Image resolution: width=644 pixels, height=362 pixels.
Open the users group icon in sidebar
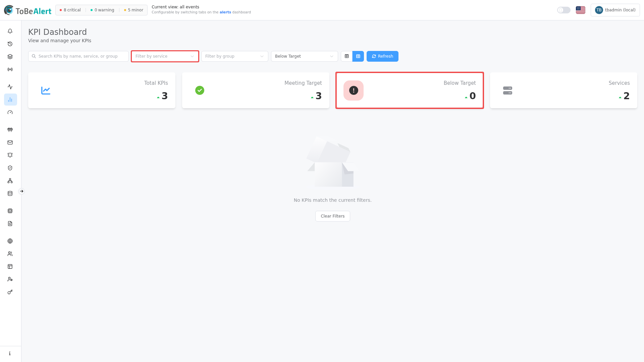(x=10, y=254)
